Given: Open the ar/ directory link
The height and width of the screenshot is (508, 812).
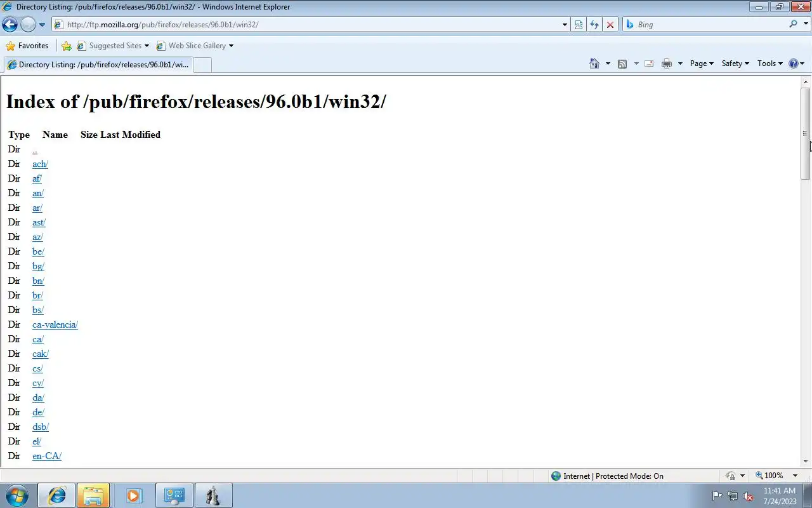Looking at the screenshot, I should click(x=37, y=208).
